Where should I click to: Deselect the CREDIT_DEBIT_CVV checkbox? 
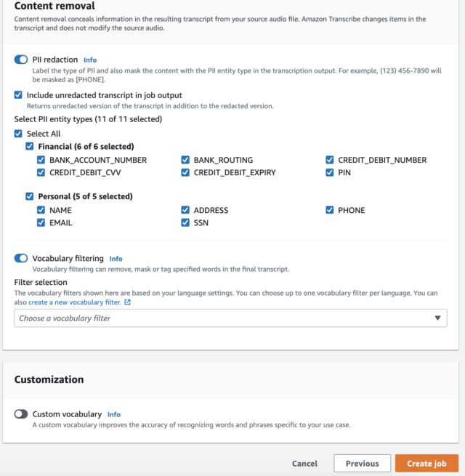[41, 173]
